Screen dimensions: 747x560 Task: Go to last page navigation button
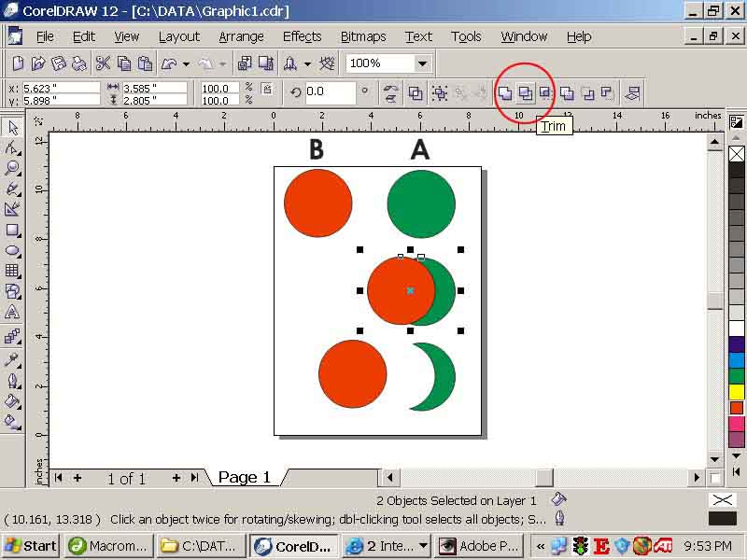pyautogui.click(x=194, y=478)
